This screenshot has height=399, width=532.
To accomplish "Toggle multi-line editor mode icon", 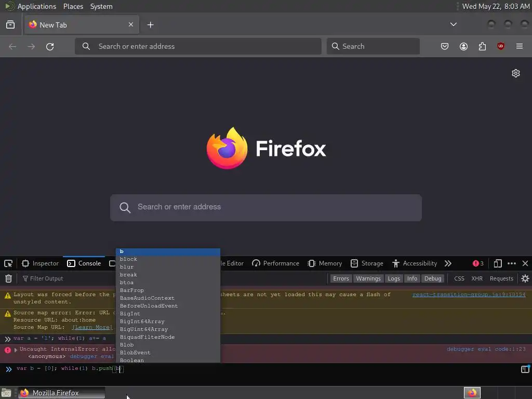I will click(525, 369).
